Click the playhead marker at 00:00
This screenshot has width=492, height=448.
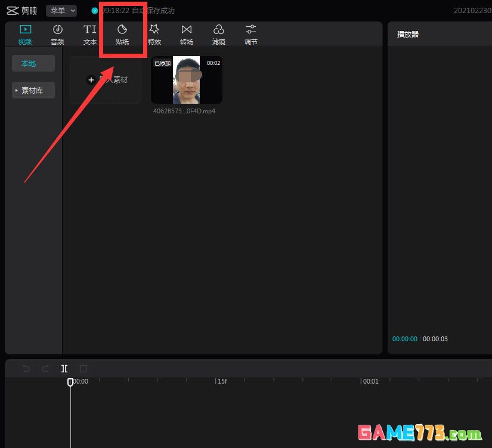70,382
